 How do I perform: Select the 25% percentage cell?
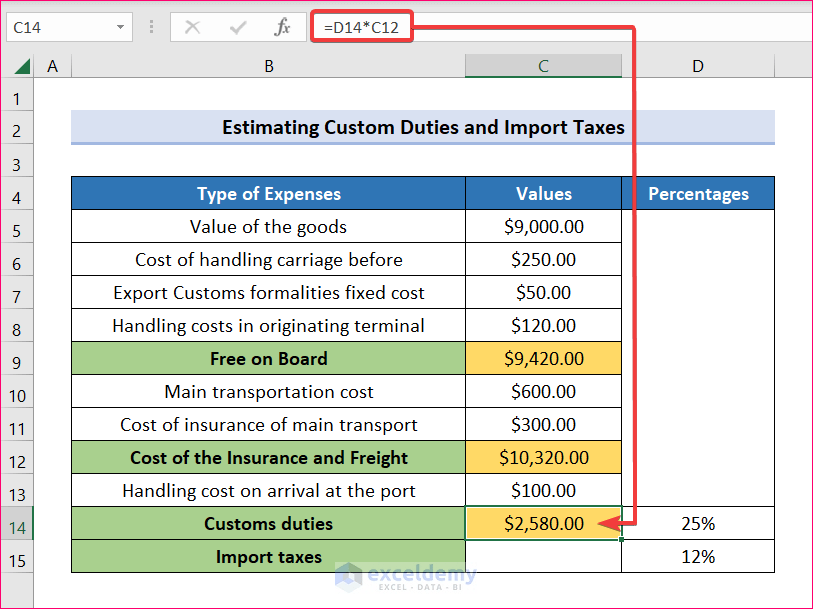pos(697,523)
